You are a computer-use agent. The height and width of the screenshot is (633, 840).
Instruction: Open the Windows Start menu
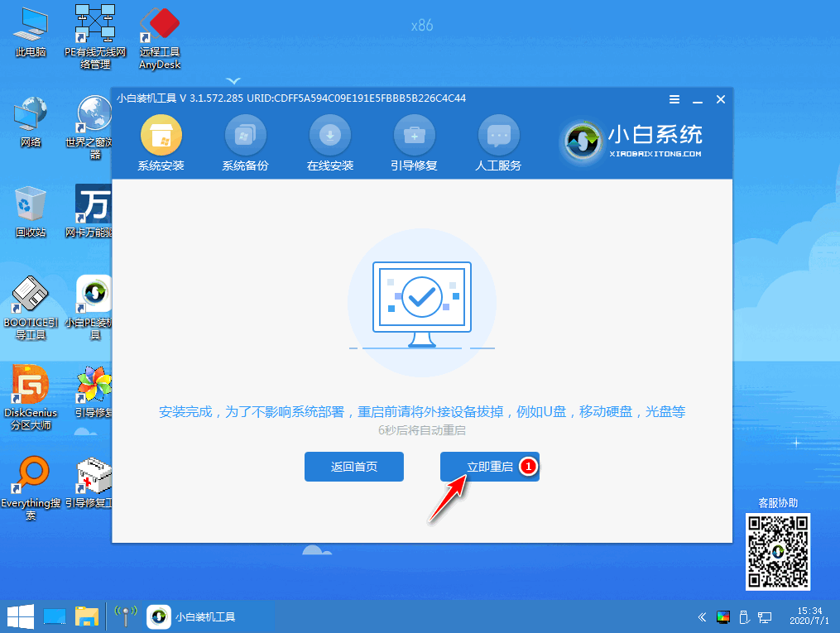point(18,616)
